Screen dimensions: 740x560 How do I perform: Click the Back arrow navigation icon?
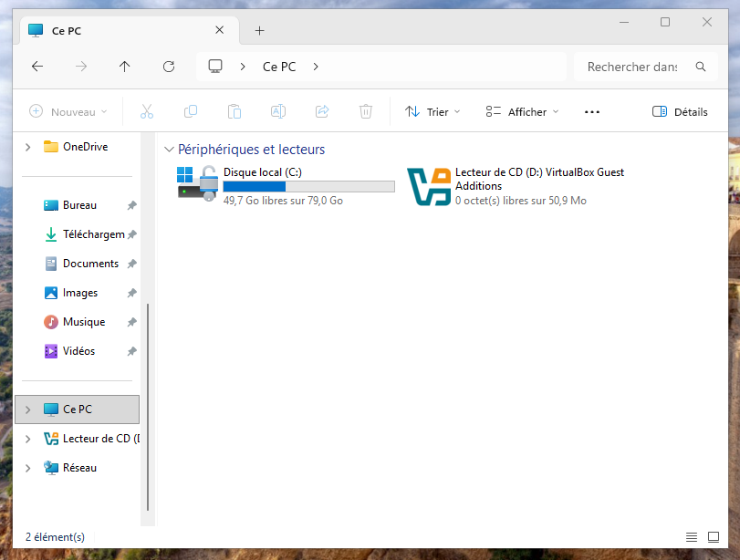pyautogui.click(x=37, y=67)
